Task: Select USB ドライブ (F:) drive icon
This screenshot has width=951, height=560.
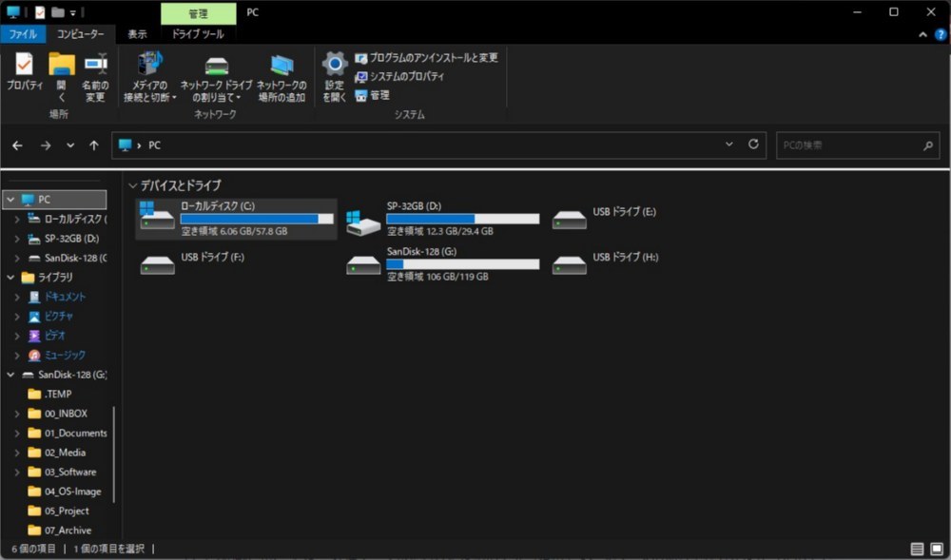Action: pyautogui.click(x=157, y=265)
